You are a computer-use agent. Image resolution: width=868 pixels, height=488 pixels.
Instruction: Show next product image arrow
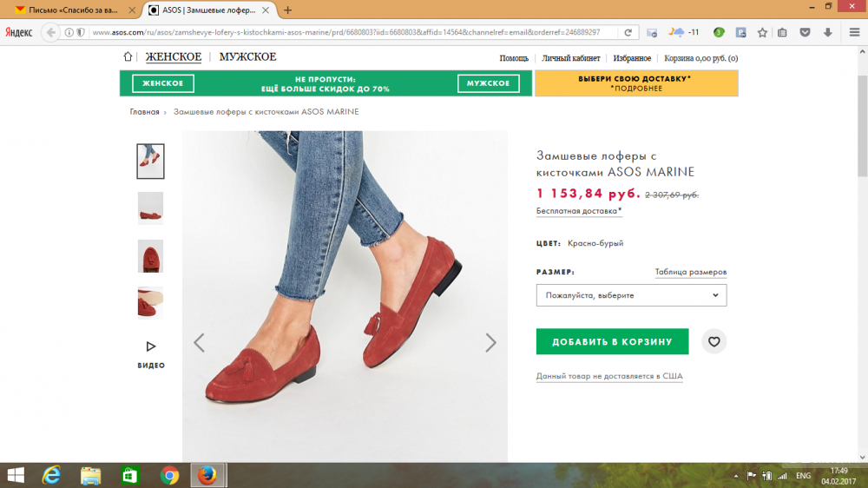click(490, 343)
